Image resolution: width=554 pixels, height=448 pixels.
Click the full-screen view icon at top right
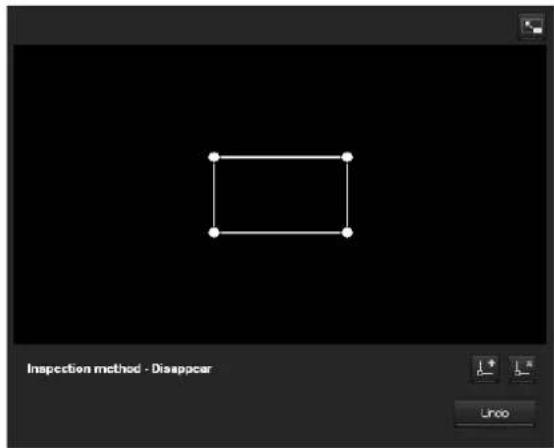(x=532, y=26)
